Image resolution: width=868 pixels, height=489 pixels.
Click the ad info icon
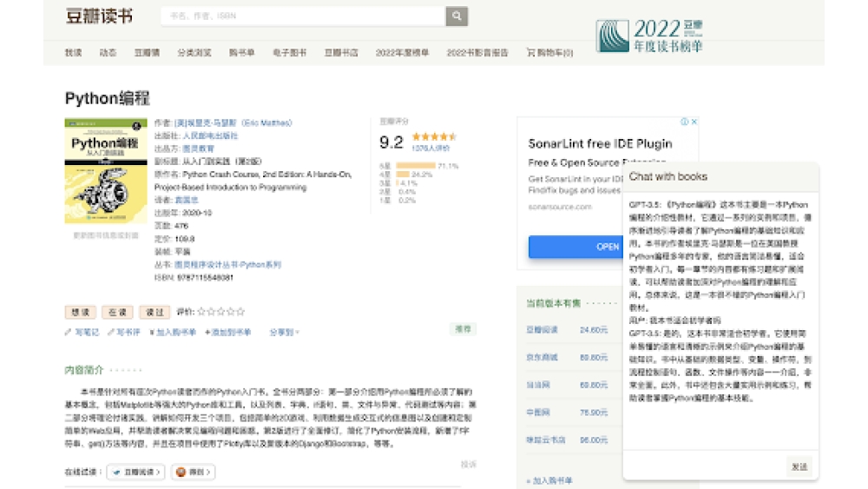[x=684, y=122]
